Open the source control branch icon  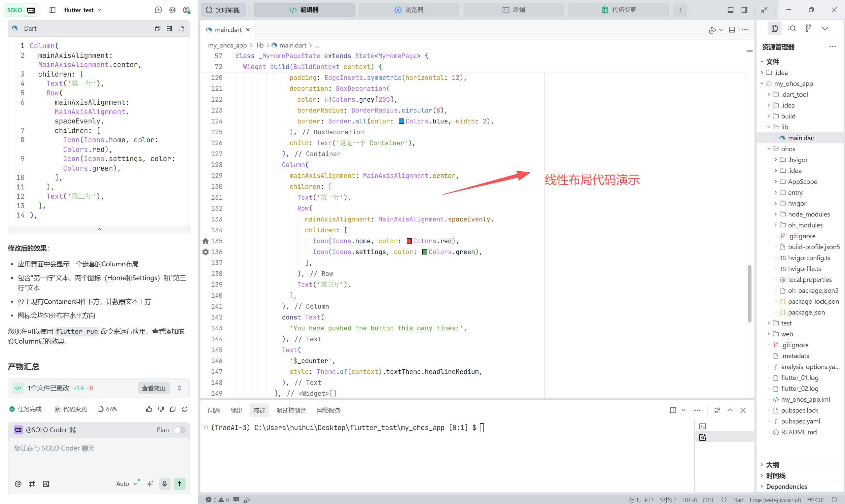808,28
